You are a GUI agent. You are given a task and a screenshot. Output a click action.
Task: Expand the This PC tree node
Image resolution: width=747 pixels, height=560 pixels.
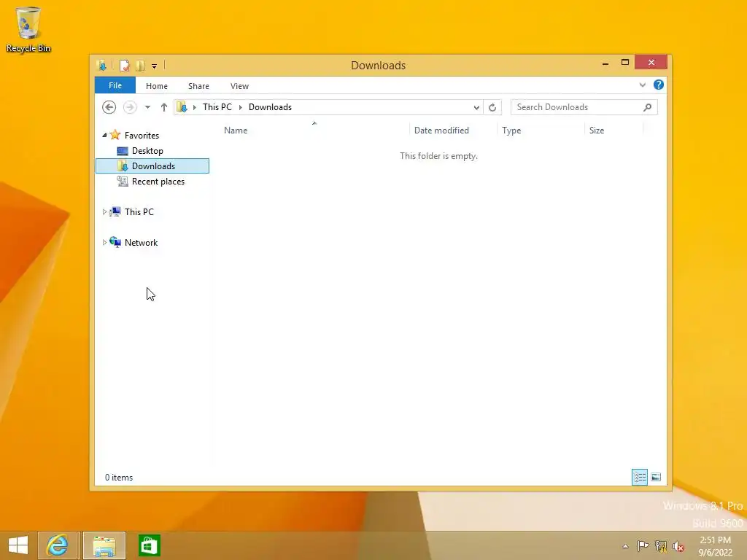point(104,212)
